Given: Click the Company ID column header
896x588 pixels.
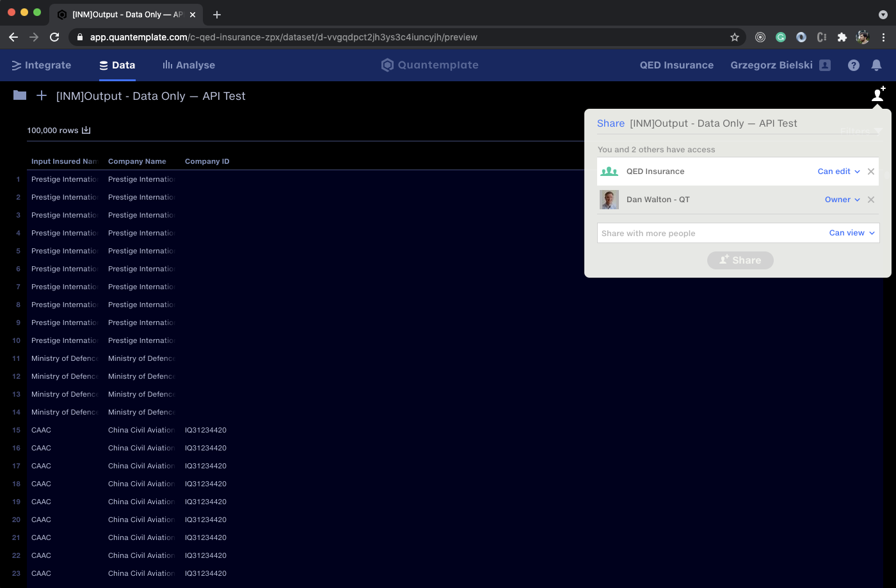Looking at the screenshot, I should 207,161.
